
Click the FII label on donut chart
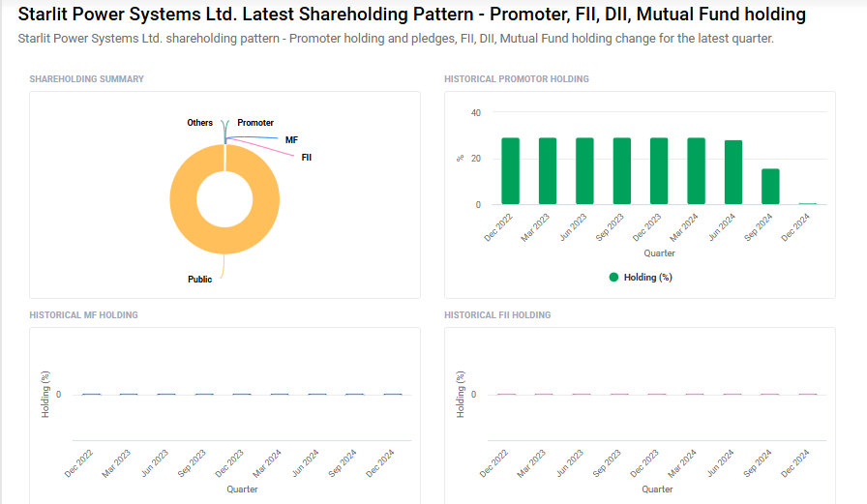point(307,158)
